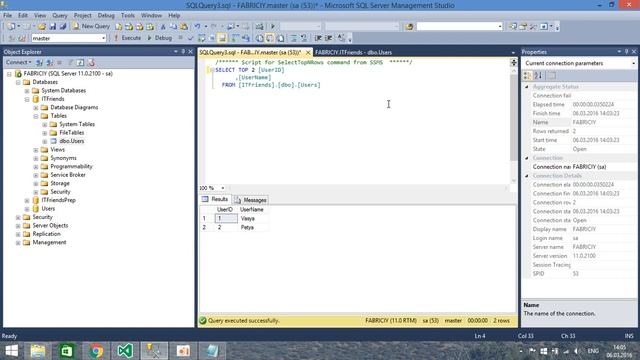This screenshot has width=640, height=360.
Task: Open a Database Engine Query from toolbar
Action: click(x=118, y=26)
